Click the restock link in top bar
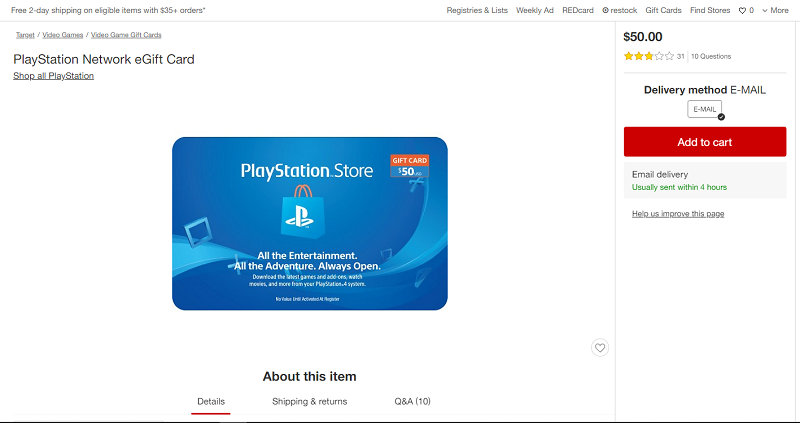The width and height of the screenshot is (800, 423). tap(619, 10)
